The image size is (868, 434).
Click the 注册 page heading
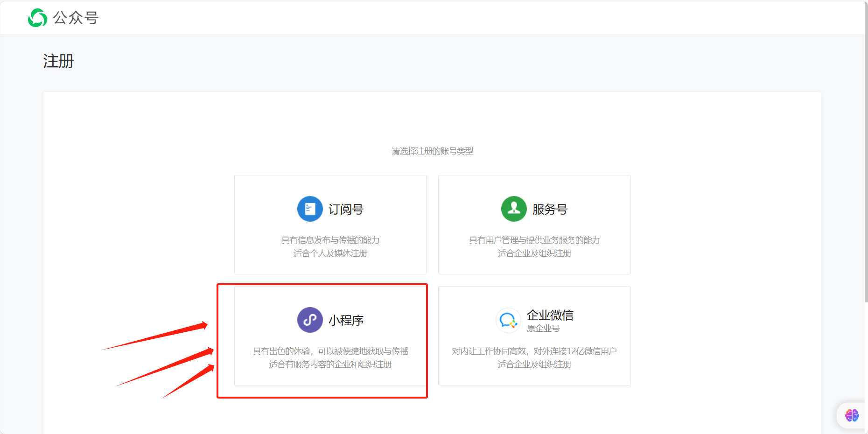pos(58,61)
